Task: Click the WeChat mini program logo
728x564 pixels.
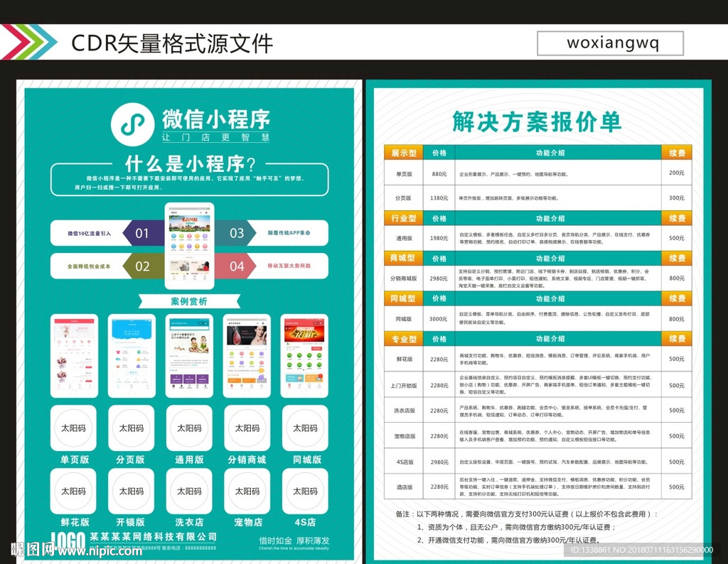Action: tap(132, 125)
